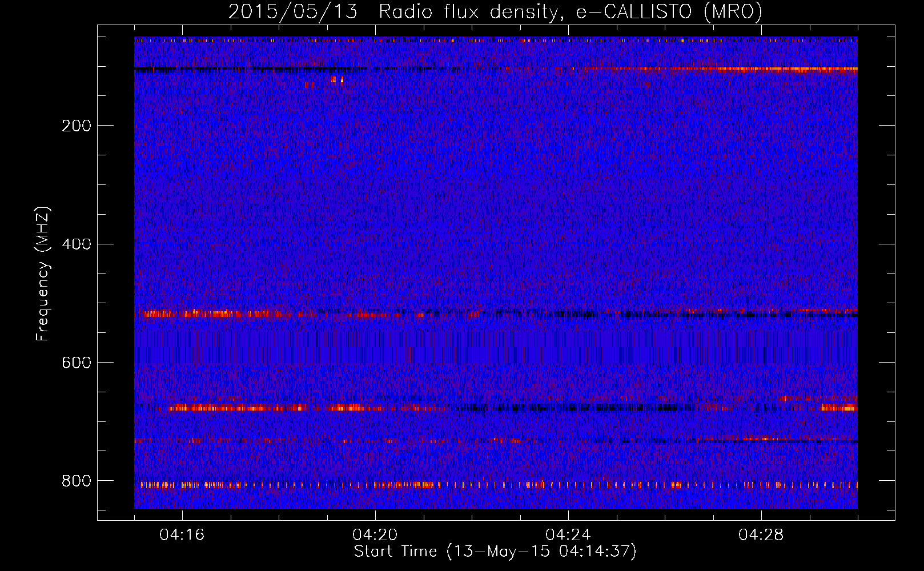Click the 200 frequency tick label
Image resolution: width=924 pixels, height=571 pixels.
77,126
